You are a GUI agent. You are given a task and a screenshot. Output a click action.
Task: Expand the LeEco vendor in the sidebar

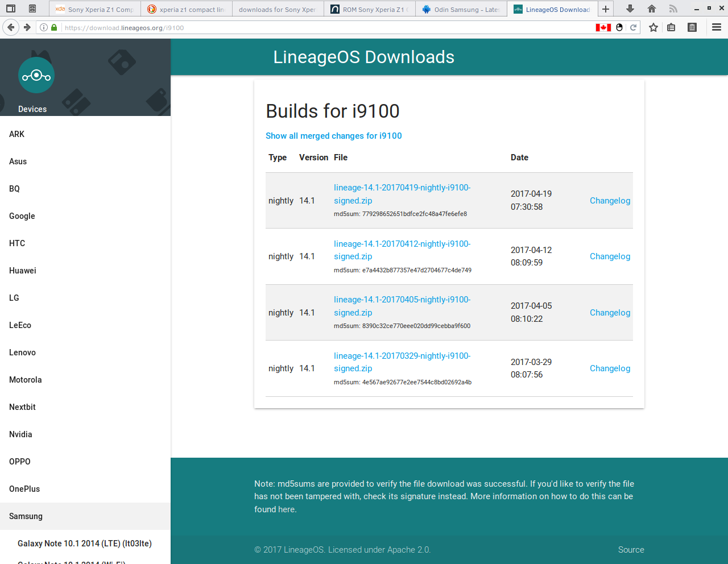click(x=85, y=325)
